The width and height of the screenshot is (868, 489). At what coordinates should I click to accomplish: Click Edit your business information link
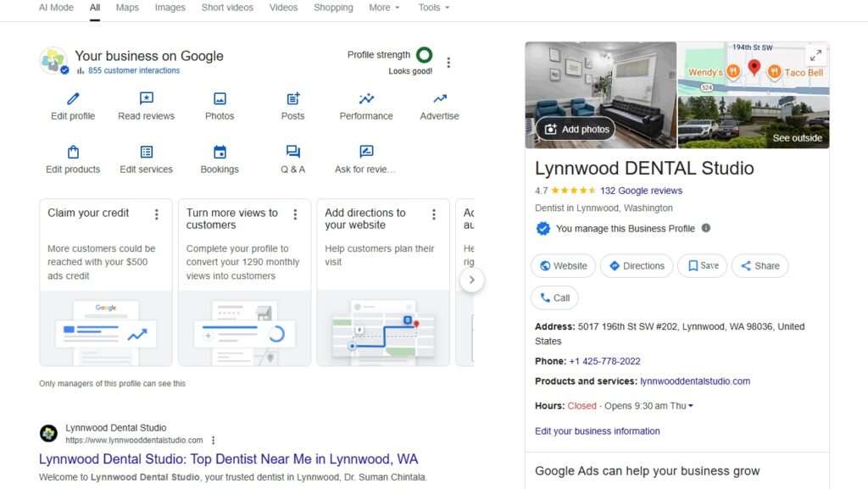point(598,431)
